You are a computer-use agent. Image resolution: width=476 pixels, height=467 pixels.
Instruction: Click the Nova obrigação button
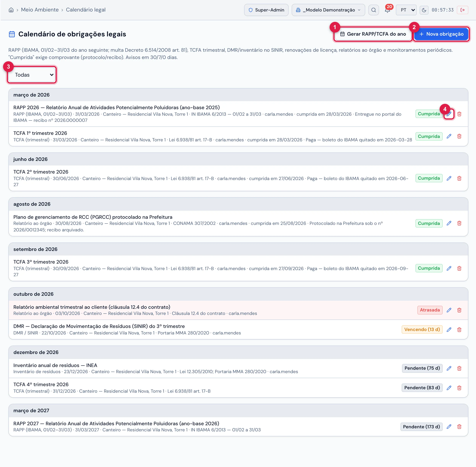pyautogui.click(x=441, y=34)
